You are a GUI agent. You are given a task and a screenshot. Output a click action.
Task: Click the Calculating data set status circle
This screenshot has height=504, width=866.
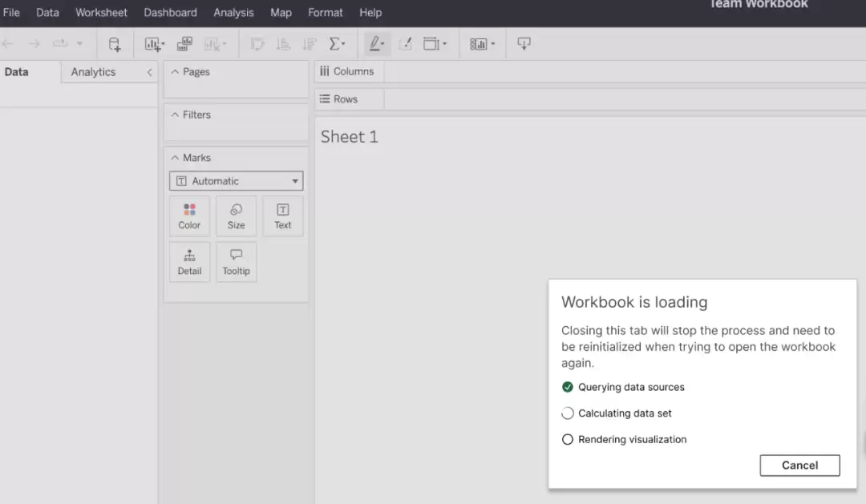coord(567,413)
